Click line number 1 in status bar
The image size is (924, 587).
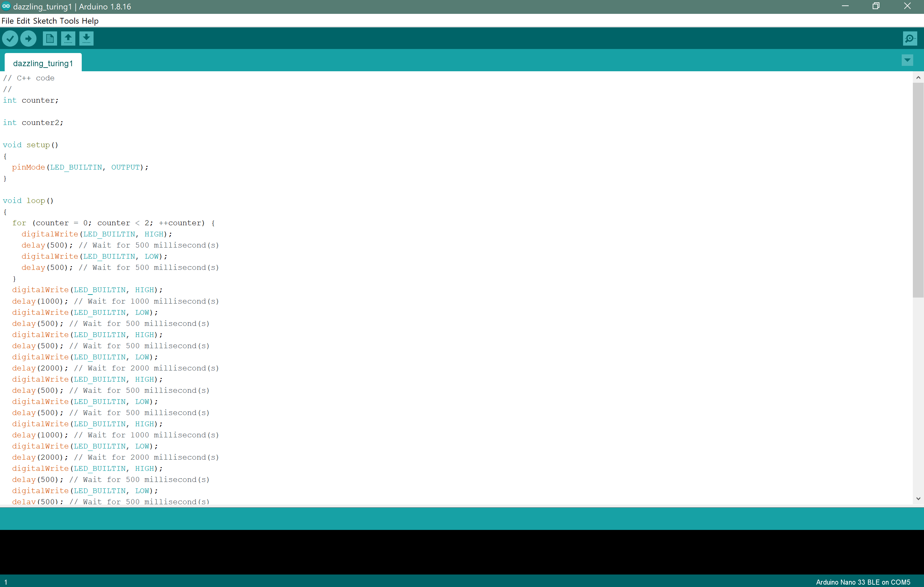[x=6, y=582]
